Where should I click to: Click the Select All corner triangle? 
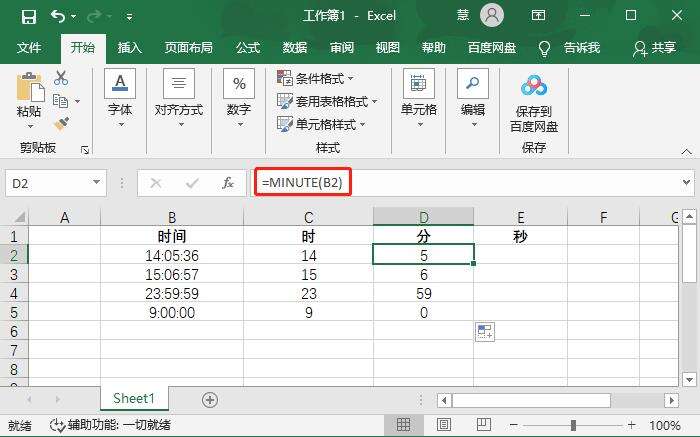tap(19, 217)
